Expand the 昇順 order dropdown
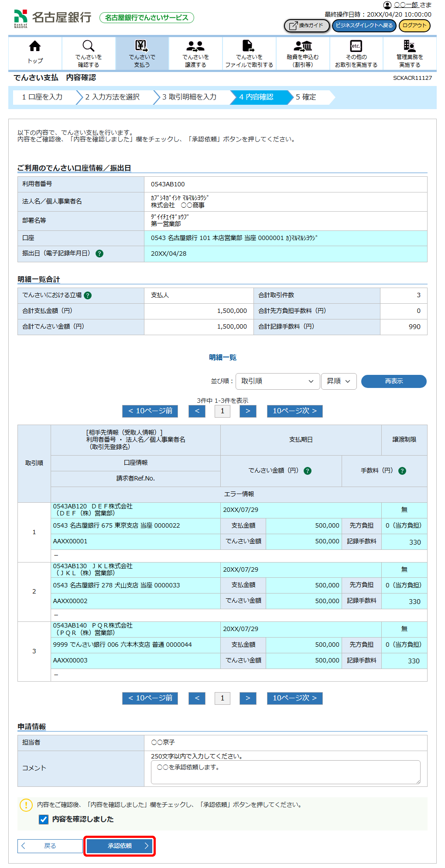 click(339, 381)
